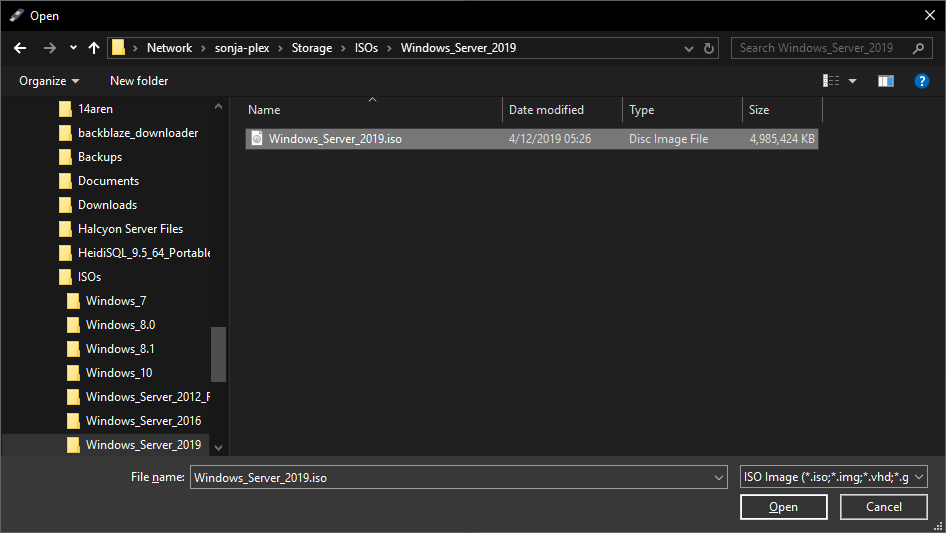
Task: Open the ISO Image file type dropdown
Action: pyautogui.click(x=834, y=477)
